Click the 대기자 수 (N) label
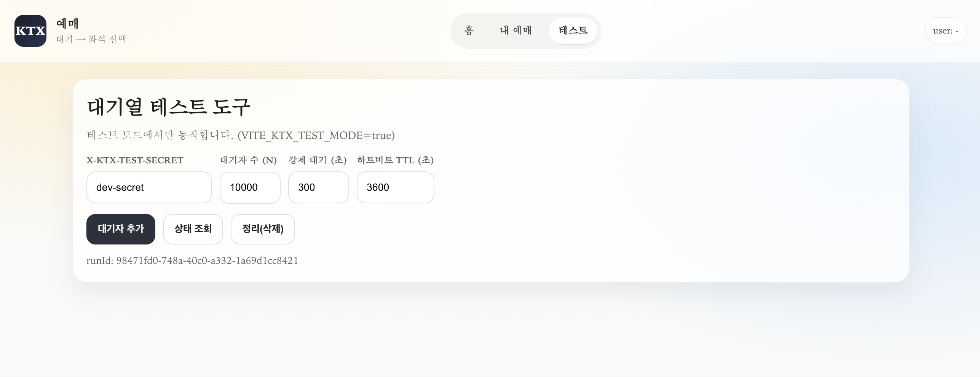 click(248, 160)
